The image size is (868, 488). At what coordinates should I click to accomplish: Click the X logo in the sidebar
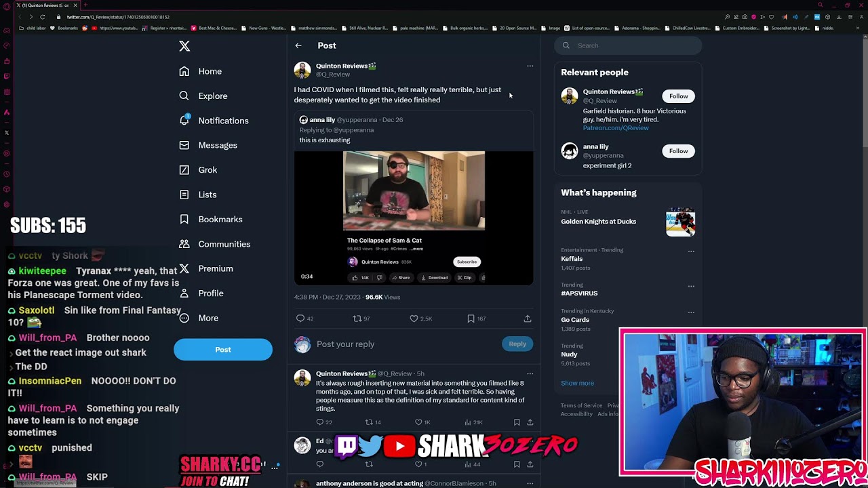pyautogui.click(x=184, y=46)
